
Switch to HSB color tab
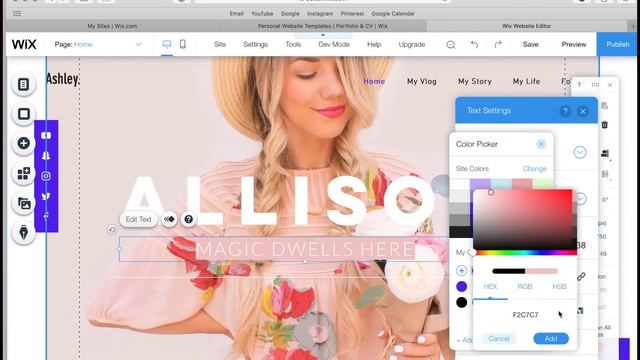[559, 287]
